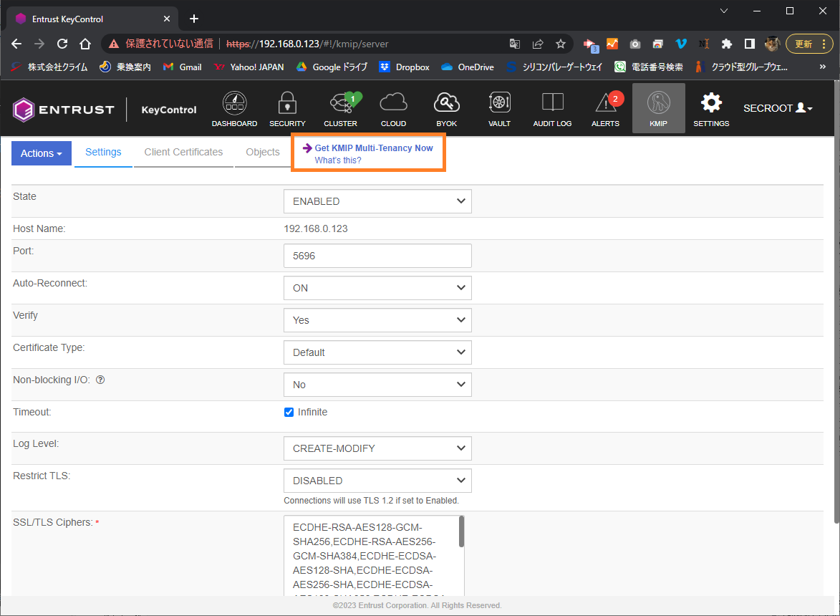Open the Audit Log book icon
This screenshot has height=616, width=840.
pos(552,104)
